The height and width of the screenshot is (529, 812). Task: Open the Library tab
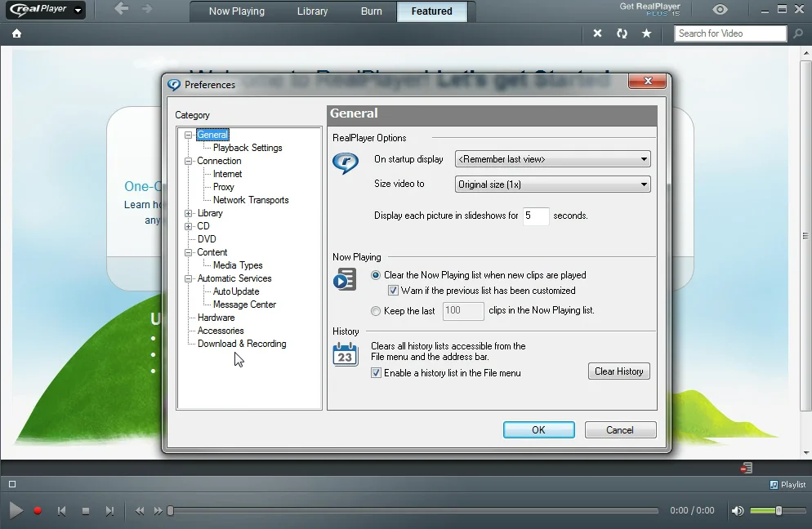coord(312,11)
